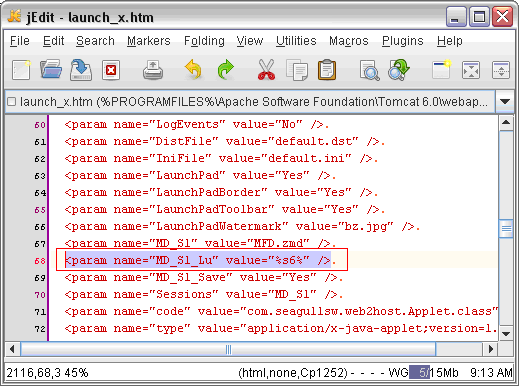The width and height of the screenshot is (519, 386).
Task: Click the (html,none,Cp1252) mode status text
Action: (293, 373)
